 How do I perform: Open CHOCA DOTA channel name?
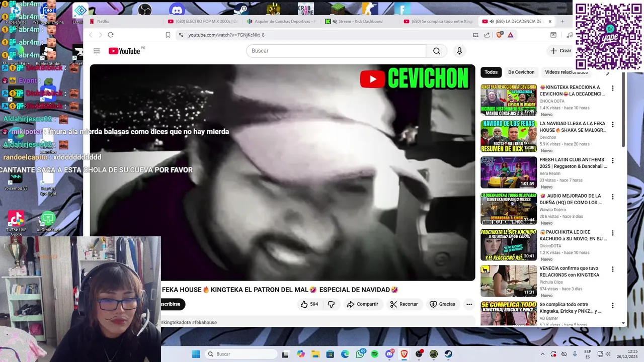[552, 101]
